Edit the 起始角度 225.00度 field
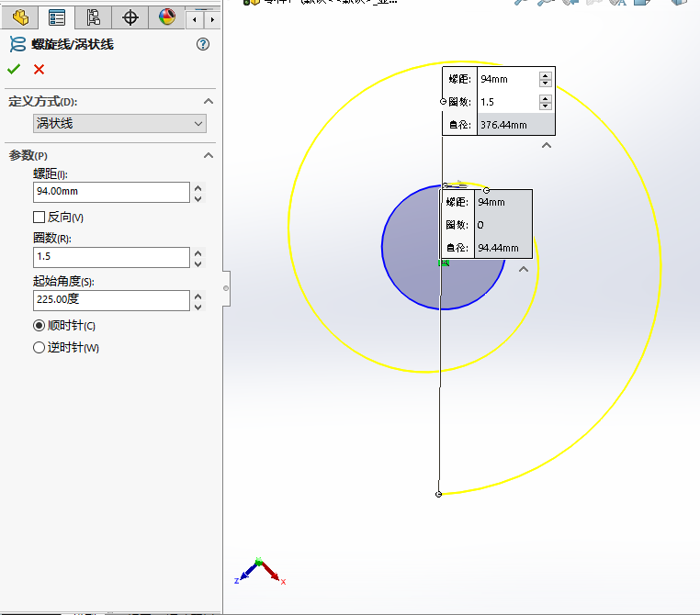The image size is (700, 615). 111,300
